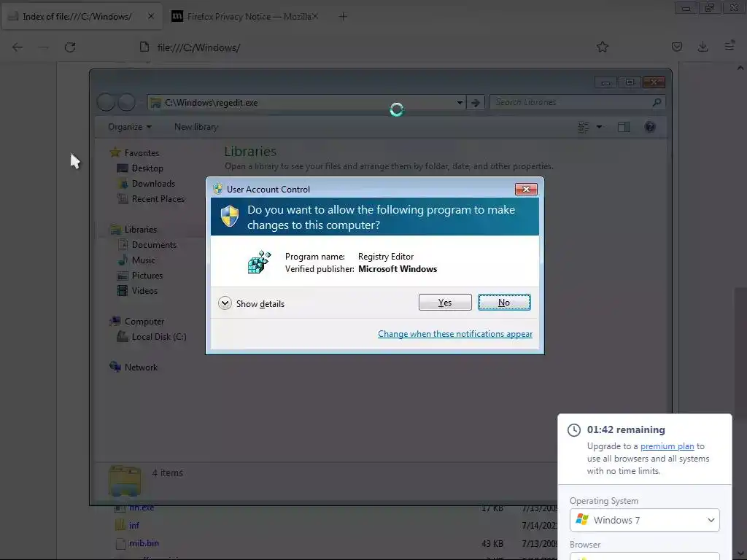Bookmark this page with the star

(603, 47)
